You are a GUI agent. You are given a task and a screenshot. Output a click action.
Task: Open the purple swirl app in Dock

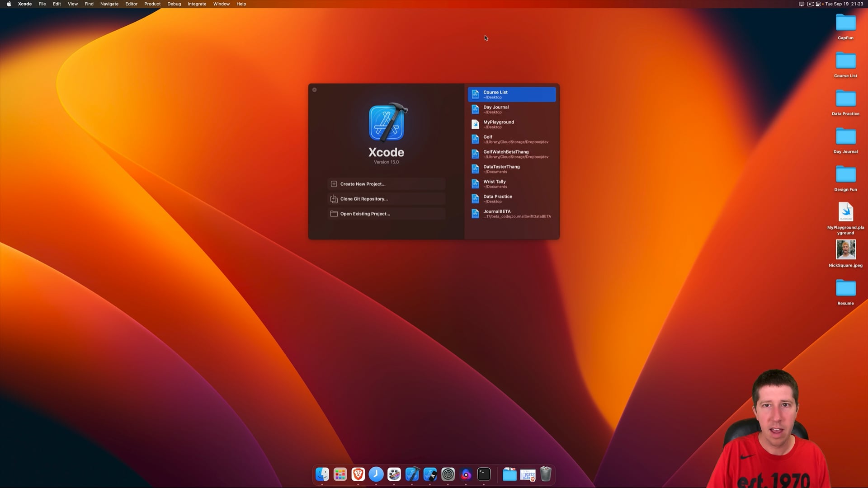(x=466, y=474)
